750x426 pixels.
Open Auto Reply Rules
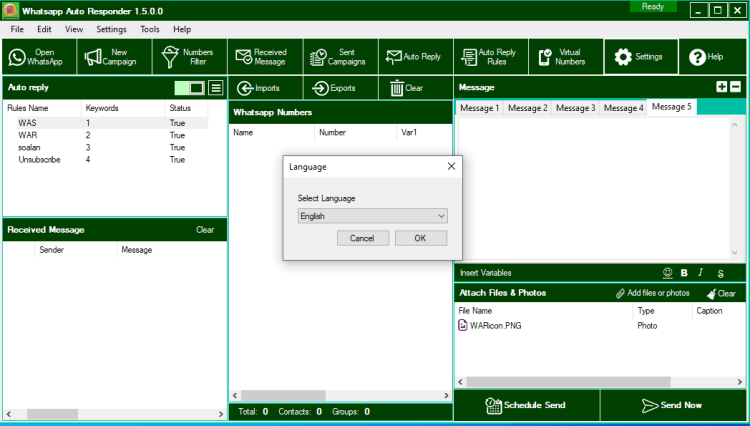coord(491,57)
